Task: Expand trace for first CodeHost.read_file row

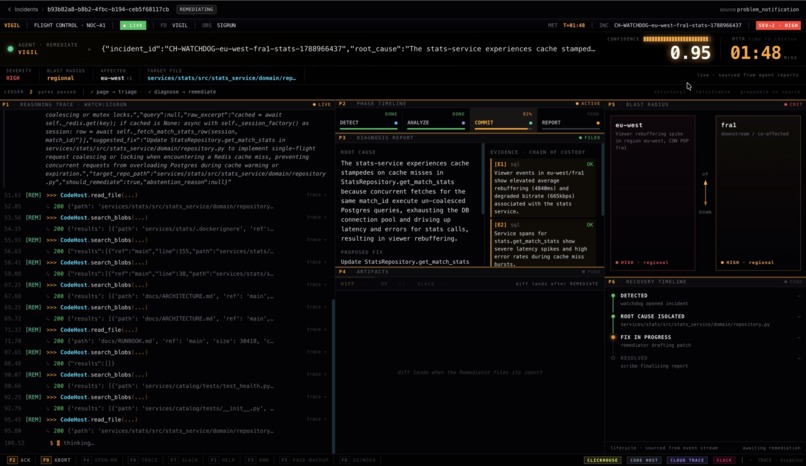Action: 314,195
